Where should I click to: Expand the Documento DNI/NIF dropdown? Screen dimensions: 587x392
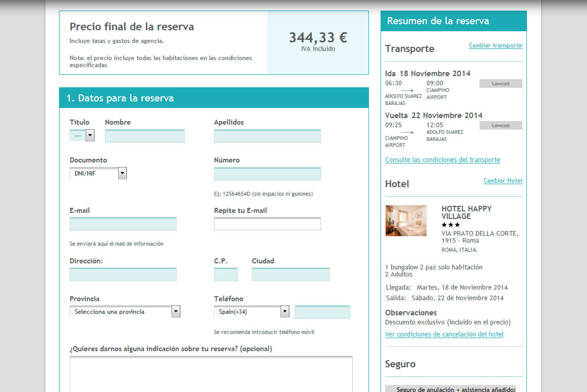tap(98, 174)
